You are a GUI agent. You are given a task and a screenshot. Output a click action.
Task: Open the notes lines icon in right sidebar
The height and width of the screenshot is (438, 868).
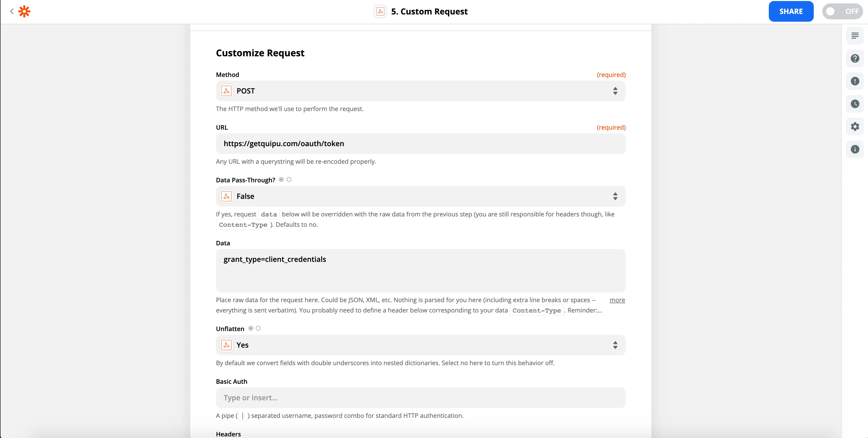(x=855, y=36)
